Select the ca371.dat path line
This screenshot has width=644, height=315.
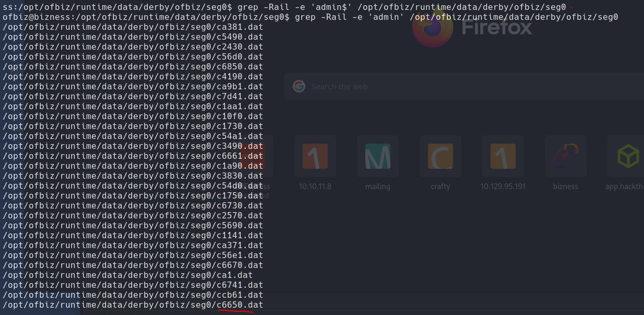tap(133, 246)
